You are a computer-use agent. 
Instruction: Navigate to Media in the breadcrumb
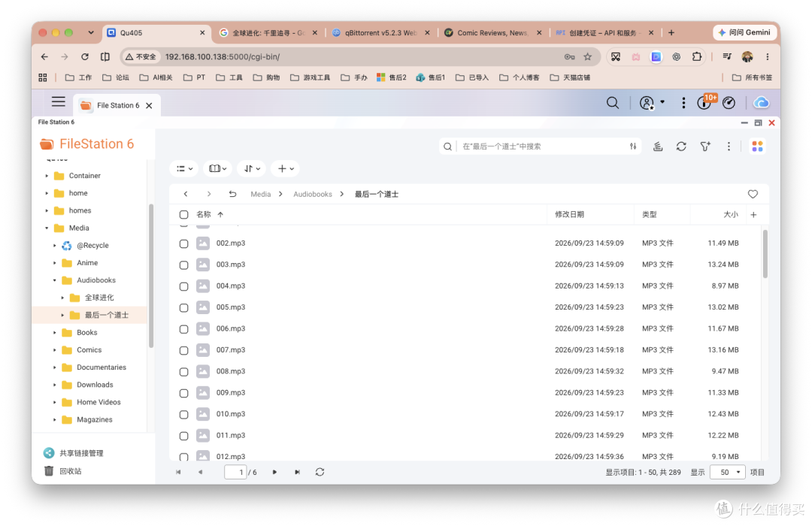click(260, 194)
